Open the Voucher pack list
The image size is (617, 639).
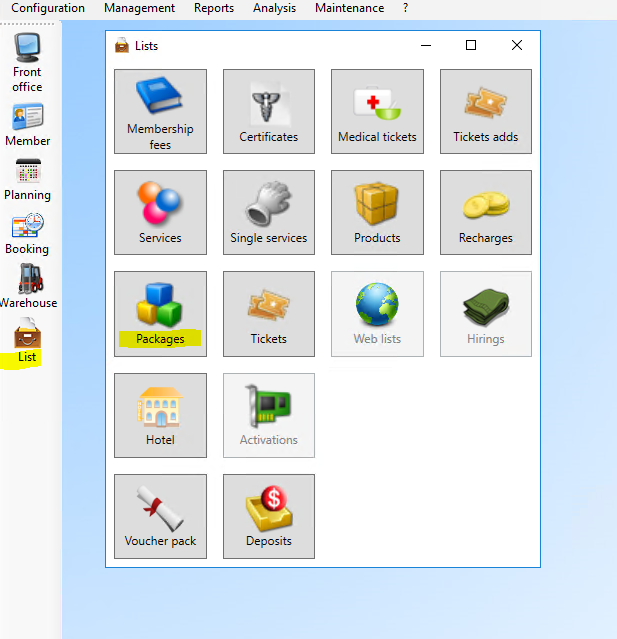coord(160,516)
